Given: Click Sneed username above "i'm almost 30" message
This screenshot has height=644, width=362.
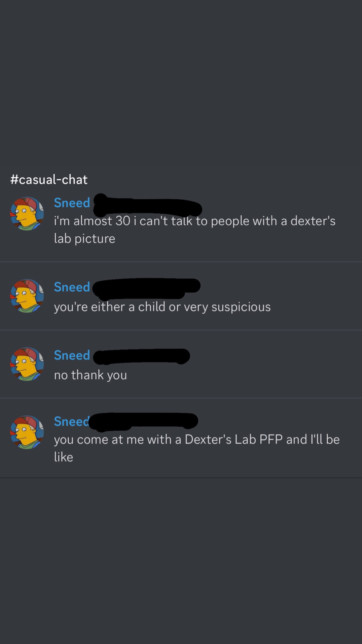Looking at the screenshot, I should pos(72,203).
